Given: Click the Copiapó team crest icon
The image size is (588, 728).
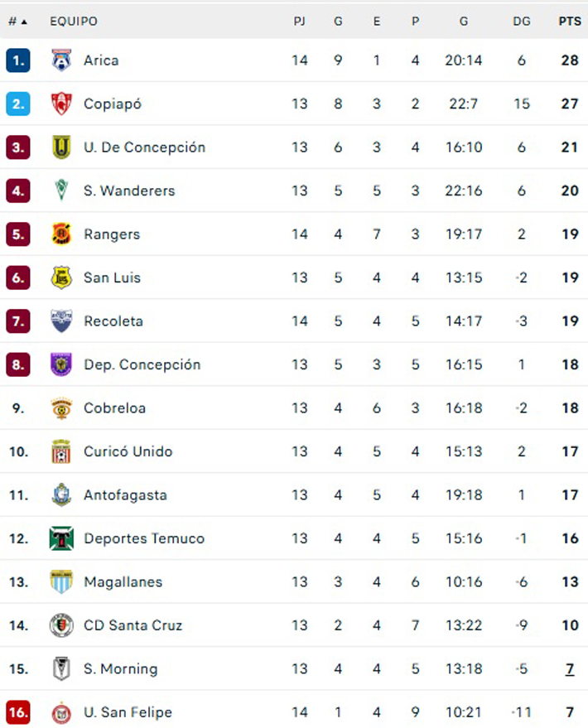Looking at the screenshot, I should (61, 104).
